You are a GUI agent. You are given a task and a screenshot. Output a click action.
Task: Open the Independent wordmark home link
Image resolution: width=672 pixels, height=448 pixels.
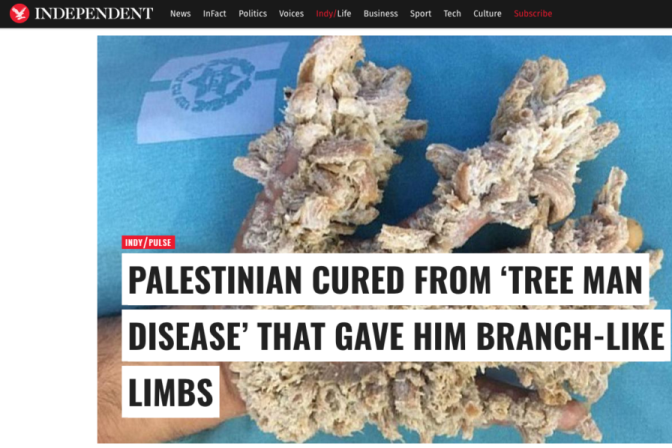click(x=94, y=13)
